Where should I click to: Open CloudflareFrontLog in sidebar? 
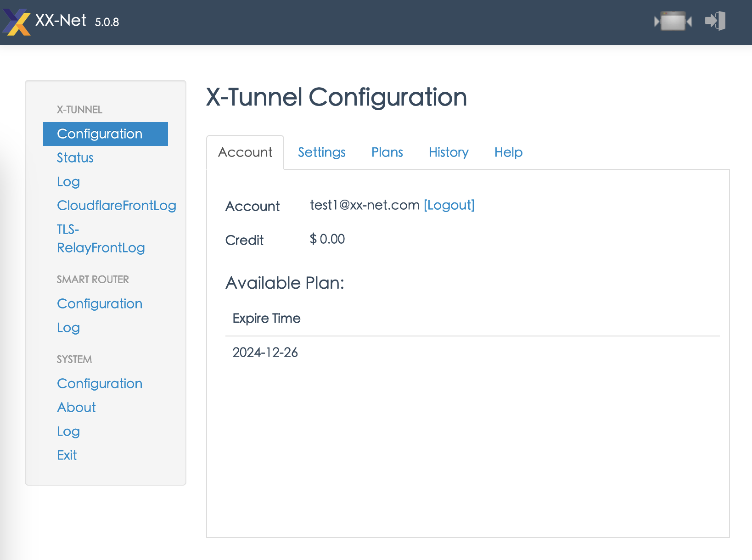pyautogui.click(x=117, y=206)
